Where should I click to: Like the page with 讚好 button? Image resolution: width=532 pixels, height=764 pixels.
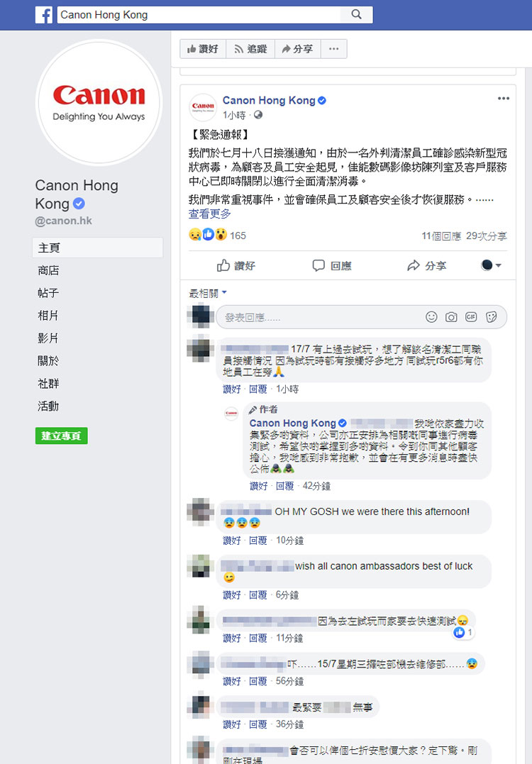click(x=203, y=49)
